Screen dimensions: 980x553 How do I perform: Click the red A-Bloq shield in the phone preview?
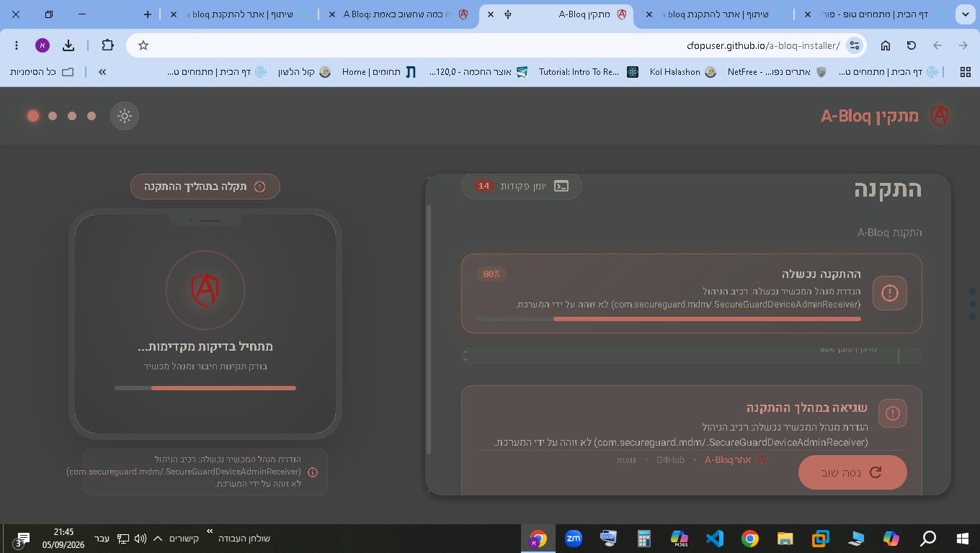[205, 290]
